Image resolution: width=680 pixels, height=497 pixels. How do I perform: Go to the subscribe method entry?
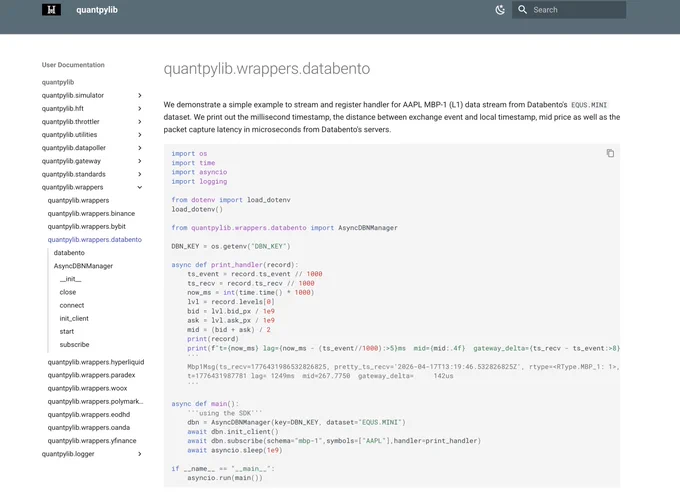(74, 344)
